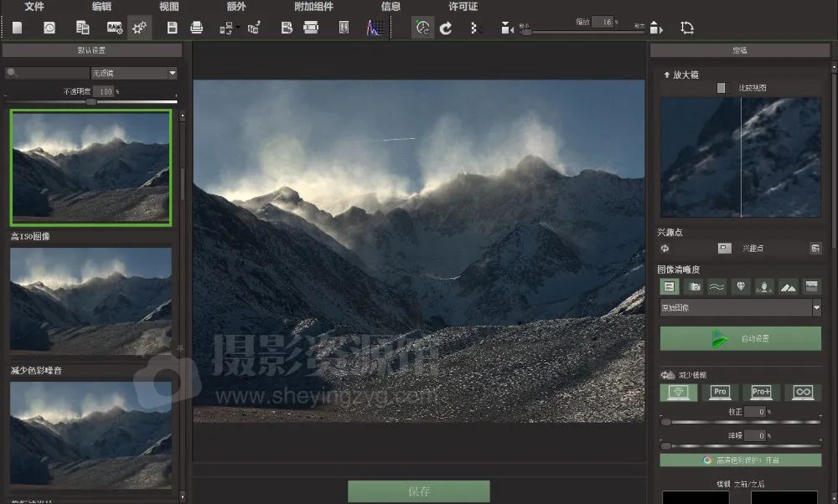The width and height of the screenshot is (838, 504).
Task: Open the histogram icon in toolbar
Action: pos(374,28)
